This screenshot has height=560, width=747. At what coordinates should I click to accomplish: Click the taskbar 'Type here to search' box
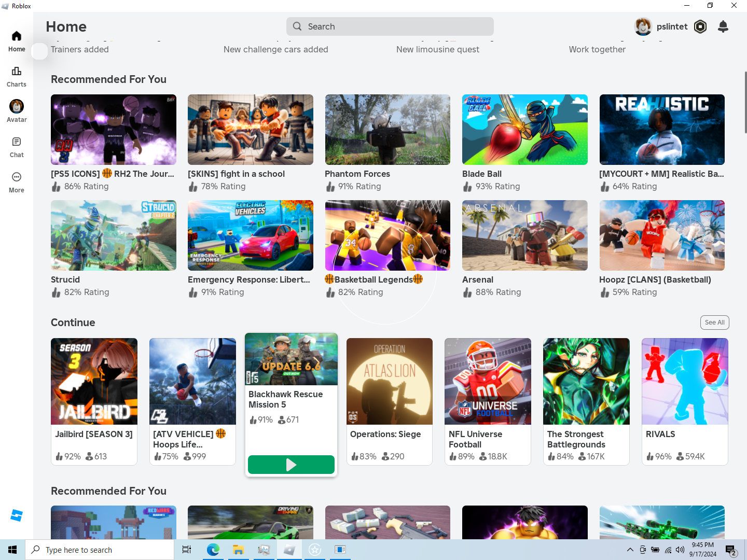coord(100,550)
